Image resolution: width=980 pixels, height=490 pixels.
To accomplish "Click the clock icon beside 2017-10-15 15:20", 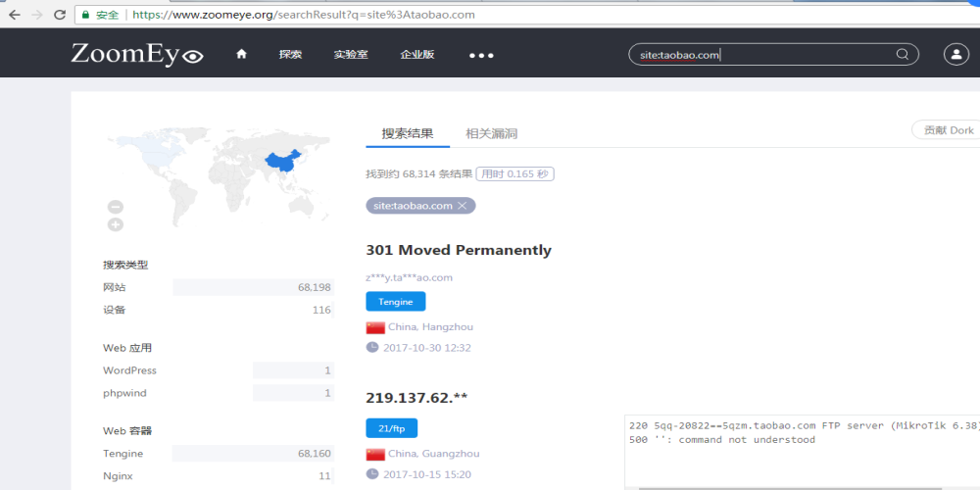I will pos(372,474).
